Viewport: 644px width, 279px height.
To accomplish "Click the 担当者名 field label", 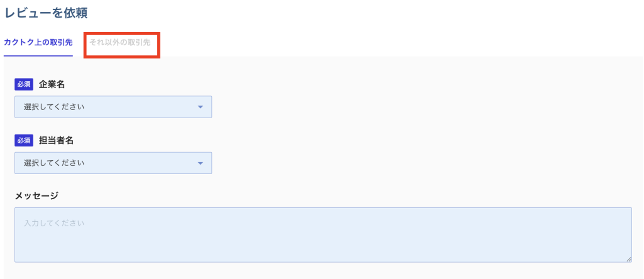I will (x=57, y=141).
